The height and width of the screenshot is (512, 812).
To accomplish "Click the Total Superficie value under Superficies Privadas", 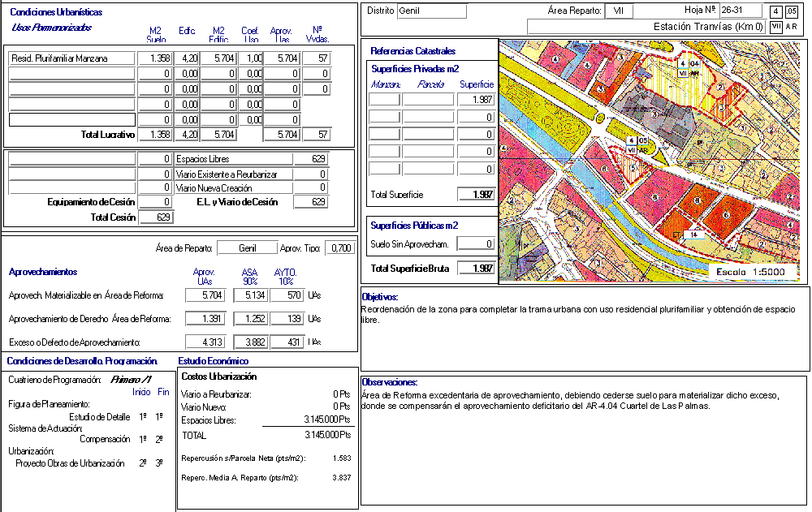I will tap(476, 195).
